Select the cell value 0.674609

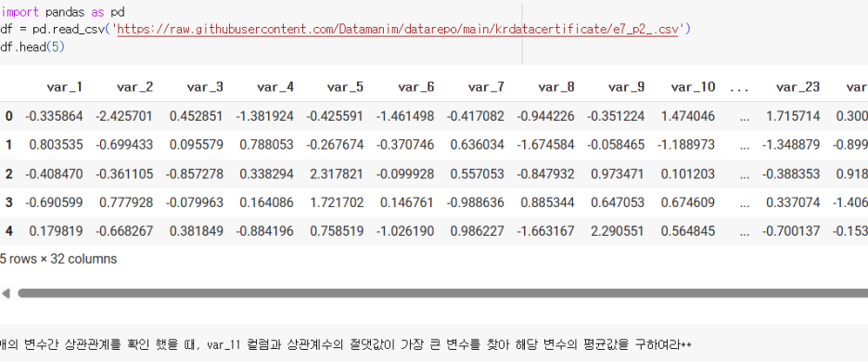click(x=687, y=202)
